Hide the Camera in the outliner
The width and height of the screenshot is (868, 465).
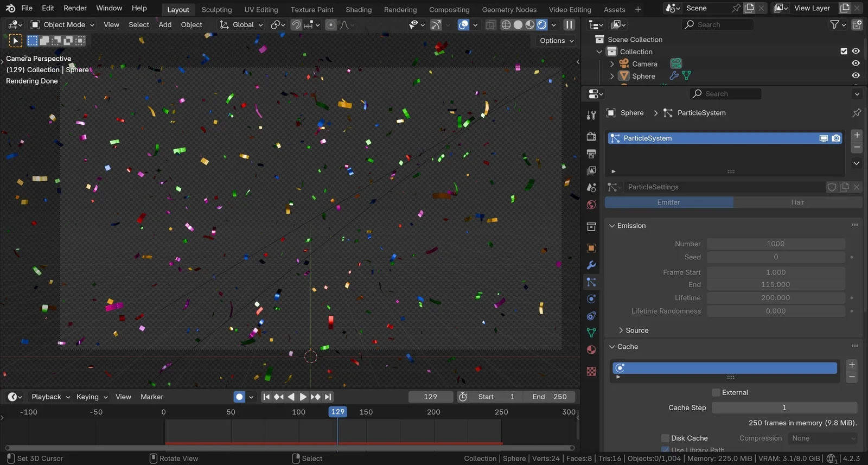pos(856,63)
